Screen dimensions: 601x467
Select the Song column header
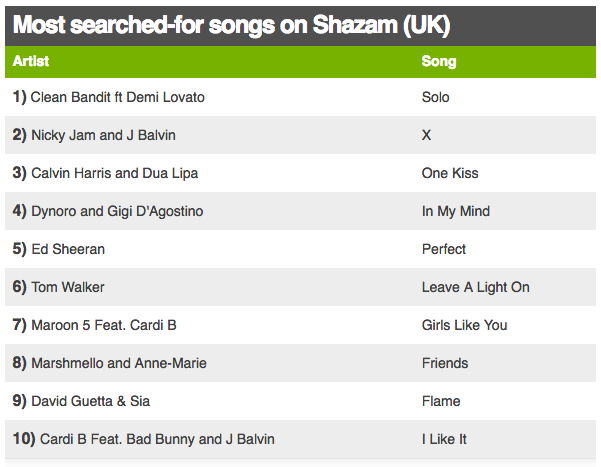point(439,61)
